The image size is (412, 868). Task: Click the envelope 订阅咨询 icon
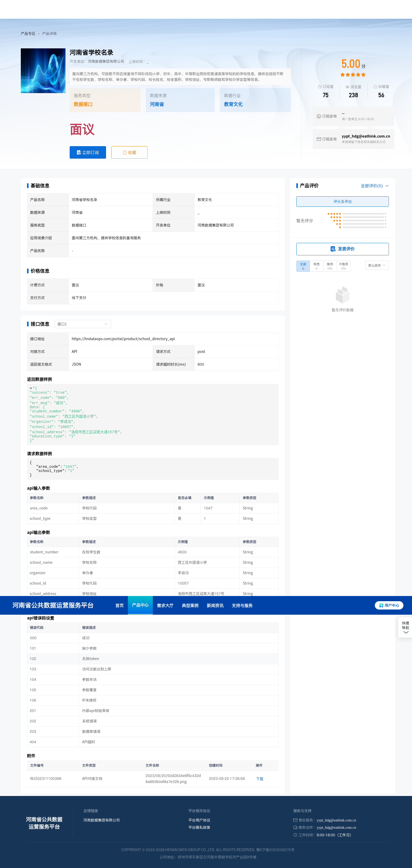[x=319, y=139]
